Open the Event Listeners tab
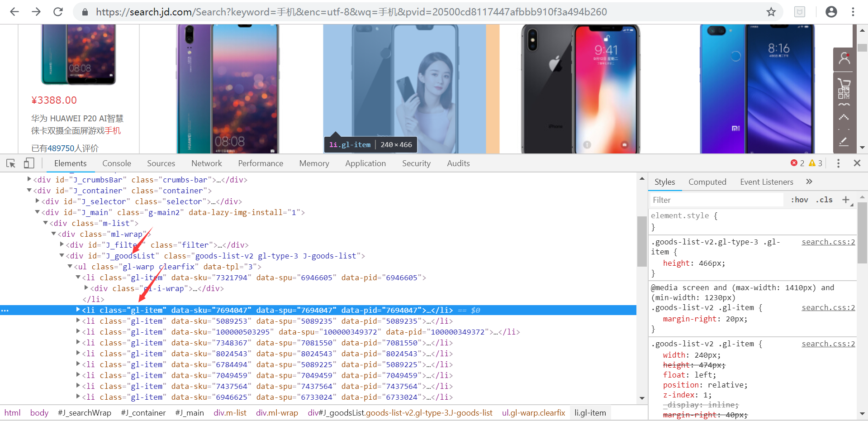868x421 pixels. pyautogui.click(x=767, y=182)
